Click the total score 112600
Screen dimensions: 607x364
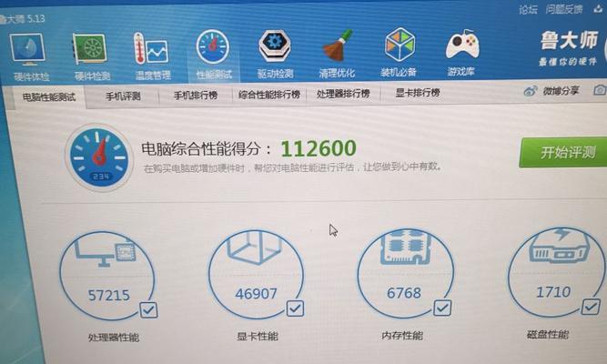[x=319, y=148]
